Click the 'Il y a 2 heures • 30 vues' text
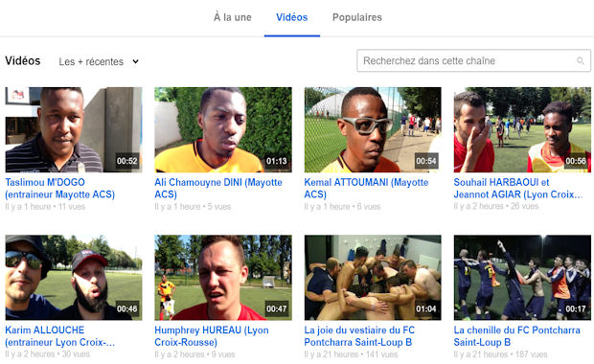This screenshot has width=594, height=364. tap(47, 354)
